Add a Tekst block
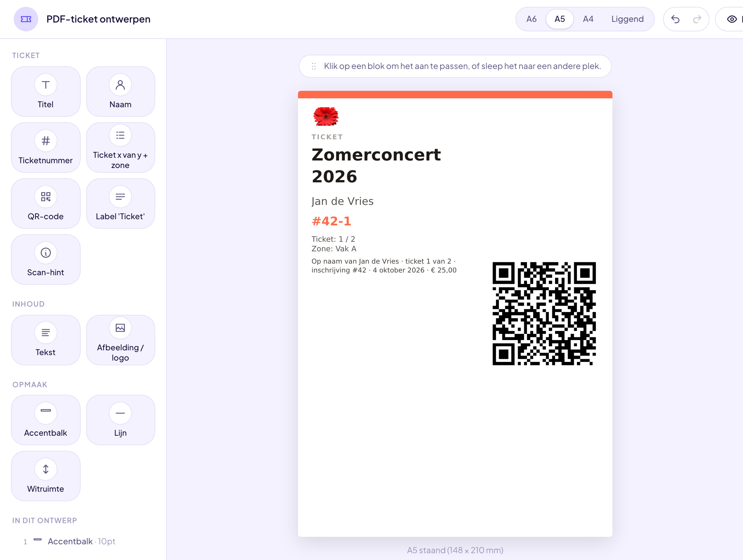The image size is (743, 560). point(46,340)
